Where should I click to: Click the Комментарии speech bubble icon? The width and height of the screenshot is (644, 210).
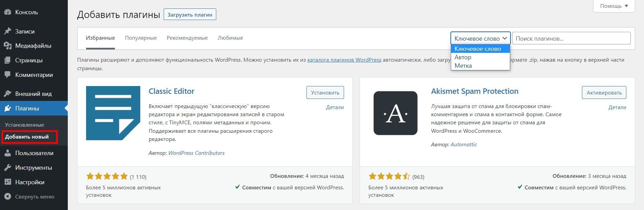[7, 75]
